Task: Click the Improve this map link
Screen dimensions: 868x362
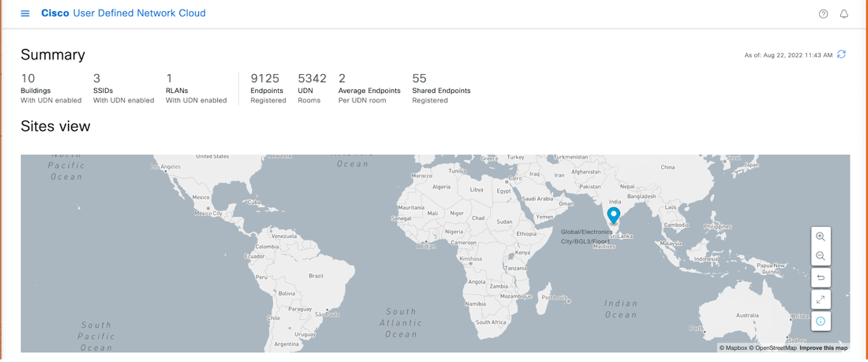Action: click(x=823, y=348)
